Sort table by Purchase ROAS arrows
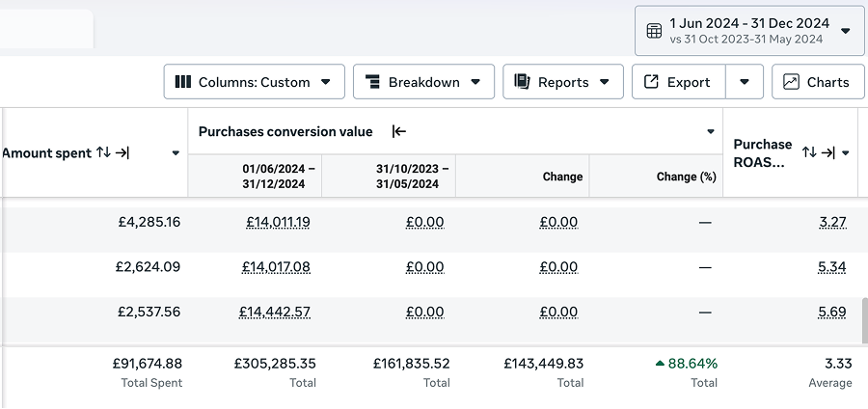 click(x=809, y=152)
